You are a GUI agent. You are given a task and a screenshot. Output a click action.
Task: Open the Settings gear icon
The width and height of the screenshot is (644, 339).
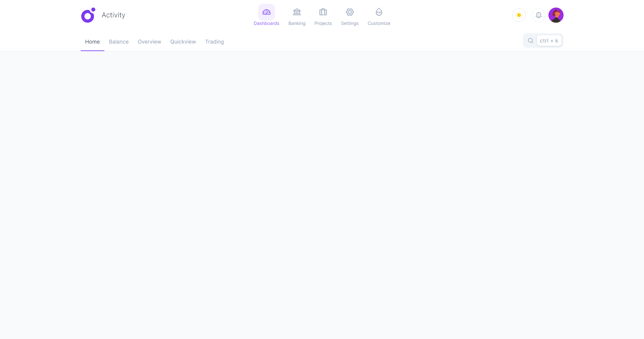pos(350,12)
